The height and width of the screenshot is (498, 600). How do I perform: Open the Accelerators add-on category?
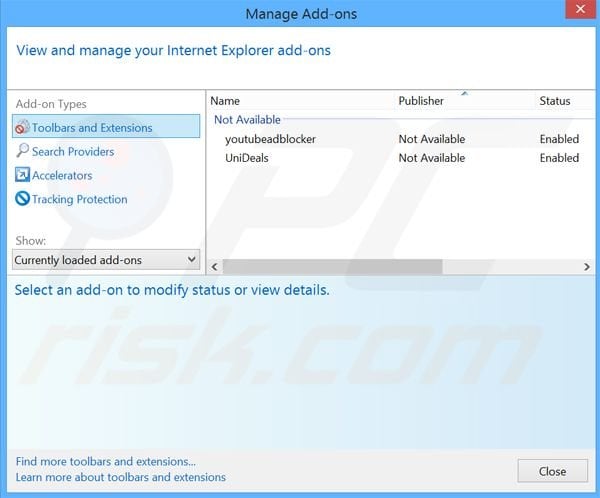62,175
